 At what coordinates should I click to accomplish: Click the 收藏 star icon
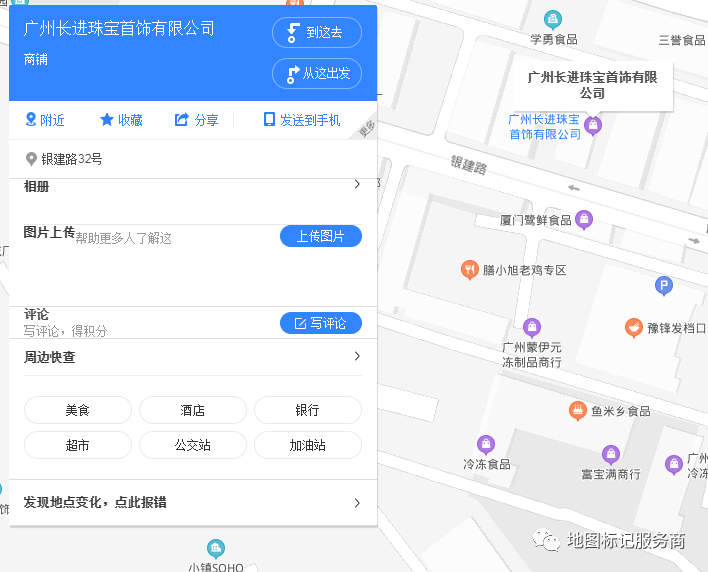point(107,120)
